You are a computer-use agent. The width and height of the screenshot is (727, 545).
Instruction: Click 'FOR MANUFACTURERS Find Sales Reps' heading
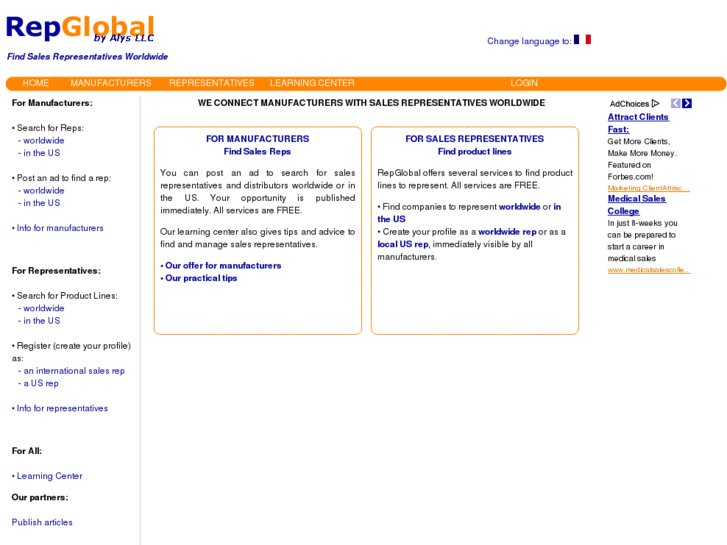coord(257,145)
